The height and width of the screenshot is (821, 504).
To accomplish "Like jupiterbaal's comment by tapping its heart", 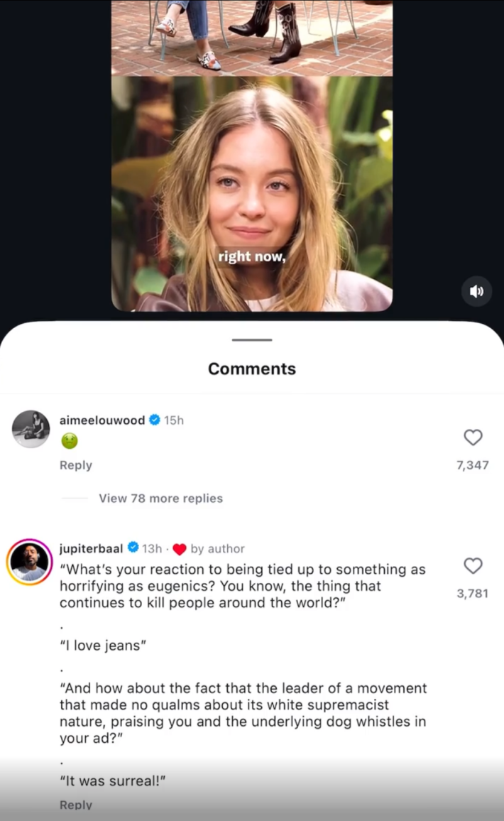I will (473, 566).
